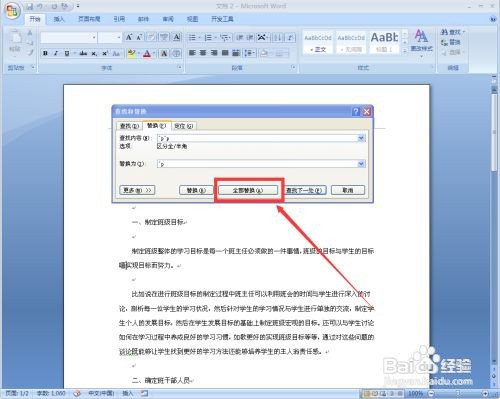Image resolution: width=500 pixels, height=399 pixels.
Task: Click the Find what input field
Action: coord(257,138)
